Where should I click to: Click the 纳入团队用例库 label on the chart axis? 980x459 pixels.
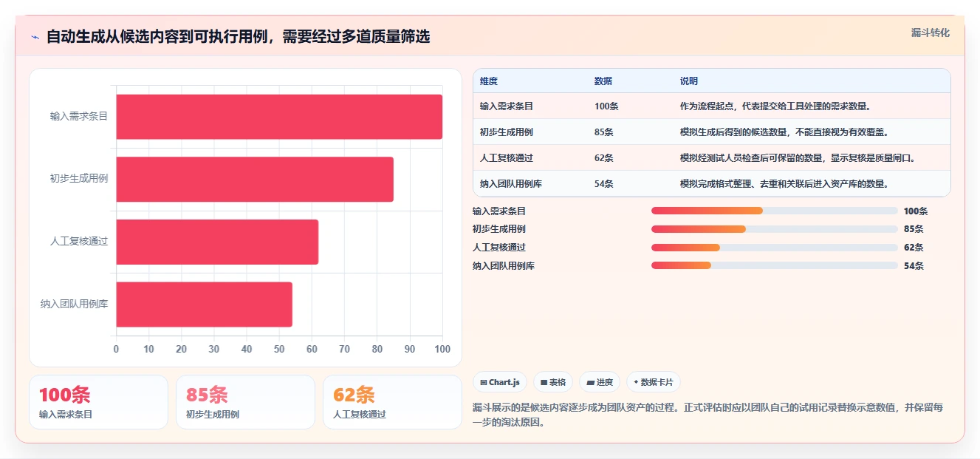coord(75,304)
